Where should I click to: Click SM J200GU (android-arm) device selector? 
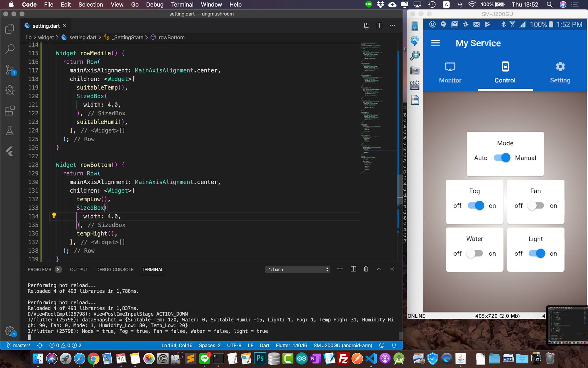(x=343, y=345)
